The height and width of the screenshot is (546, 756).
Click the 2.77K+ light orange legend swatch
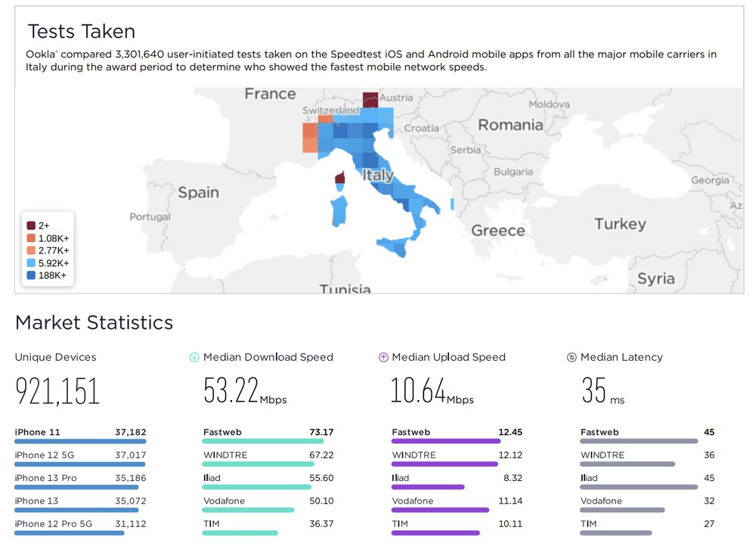coord(31,250)
